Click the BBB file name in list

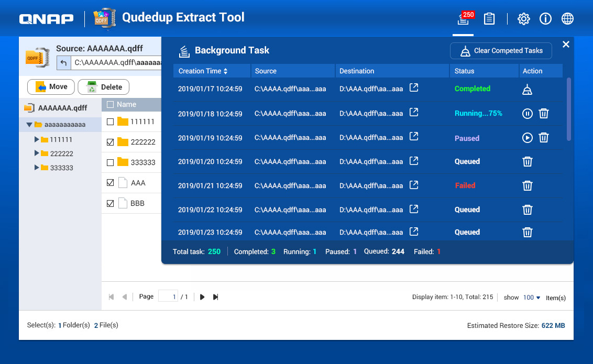[138, 203]
